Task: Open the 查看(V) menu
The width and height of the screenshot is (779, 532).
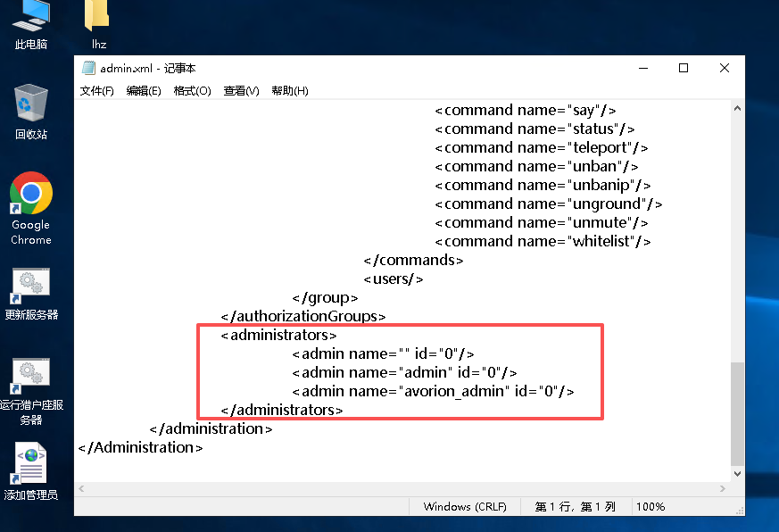Action: 242,91
